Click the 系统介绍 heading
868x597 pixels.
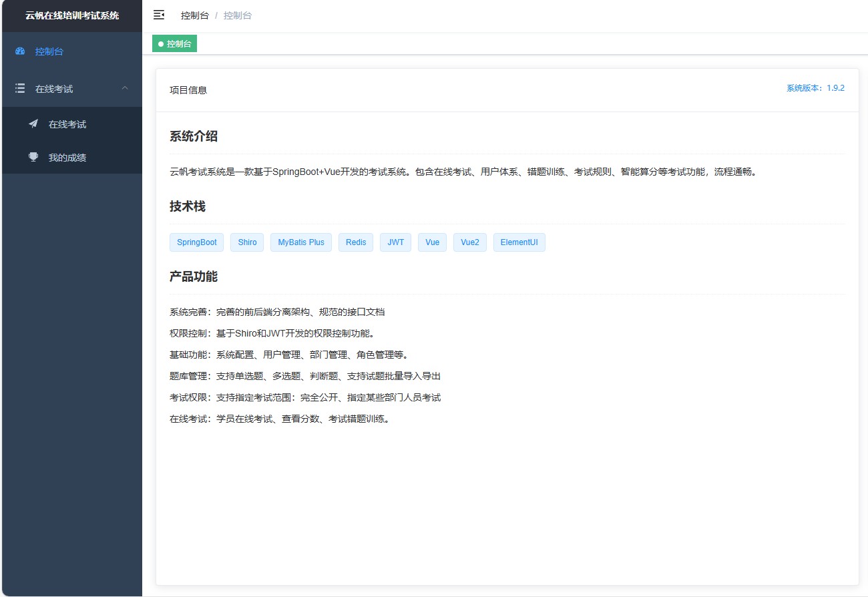(194, 136)
